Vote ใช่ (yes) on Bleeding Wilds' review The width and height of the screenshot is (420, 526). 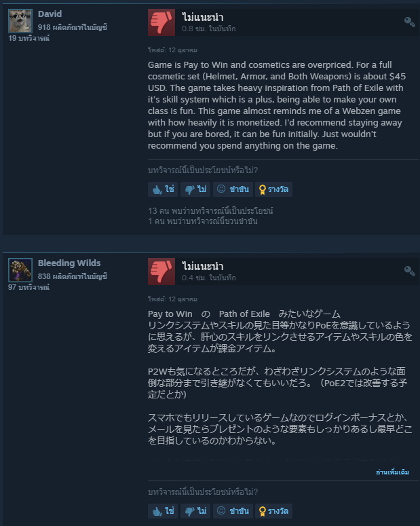click(163, 511)
